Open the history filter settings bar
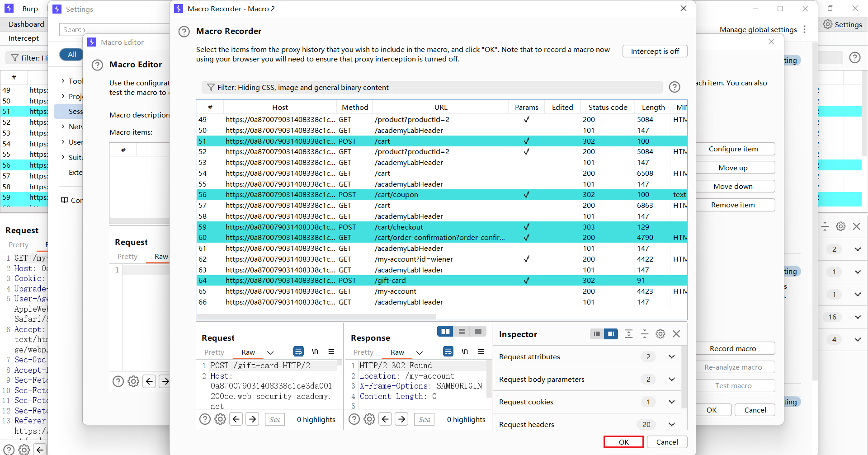Viewport: 868px width, 455px height. click(x=432, y=87)
